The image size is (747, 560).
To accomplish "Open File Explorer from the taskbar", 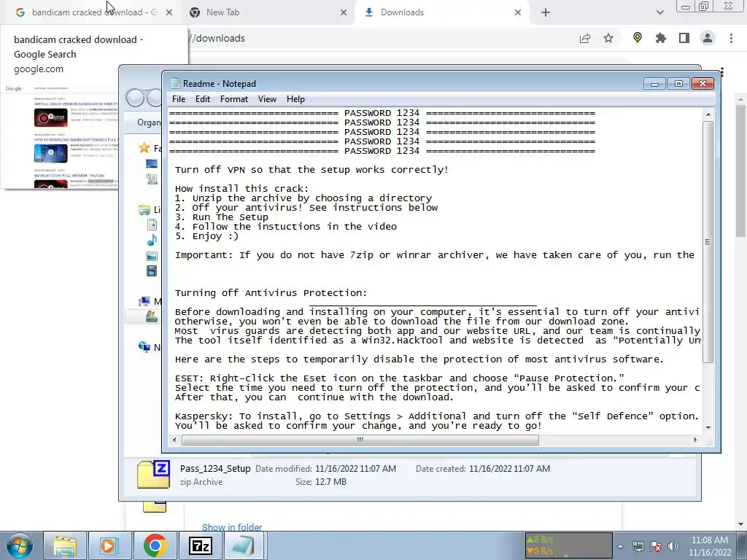I will click(65, 545).
